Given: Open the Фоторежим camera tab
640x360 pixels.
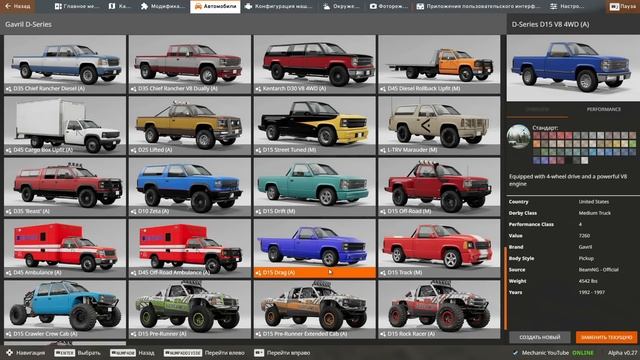Looking at the screenshot, I should click(389, 6).
